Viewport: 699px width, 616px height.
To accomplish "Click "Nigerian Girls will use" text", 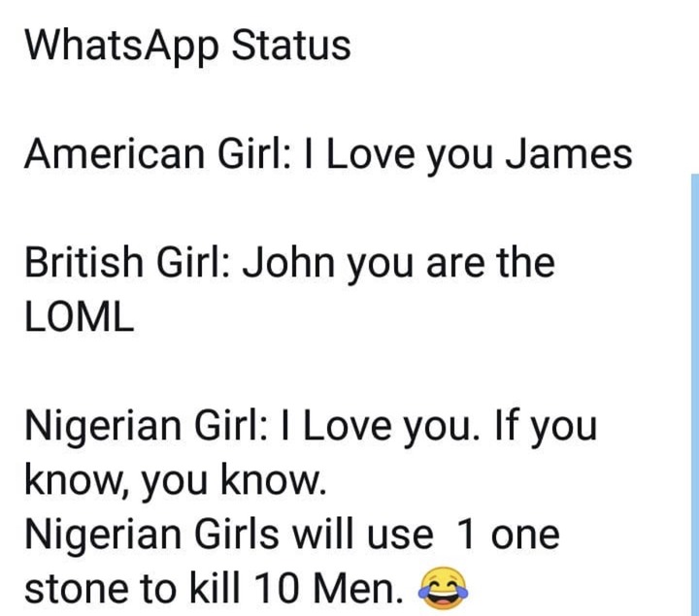I will coord(229,534).
